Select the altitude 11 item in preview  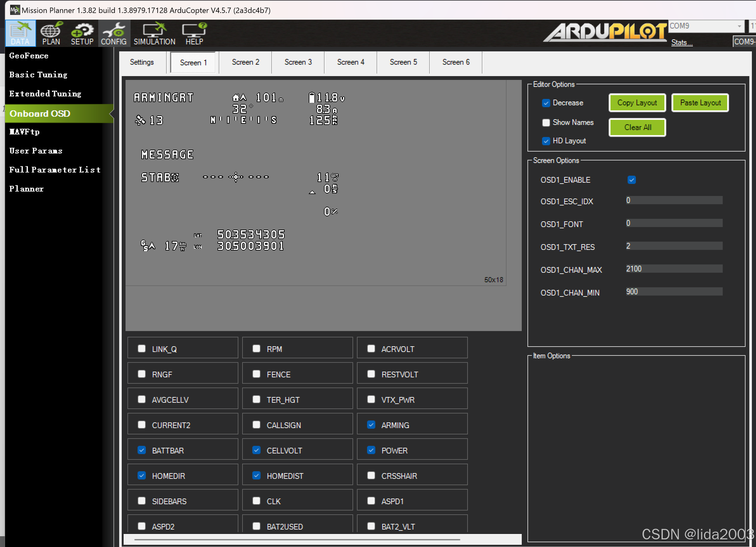pyautogui.click(x=327, y=177)
